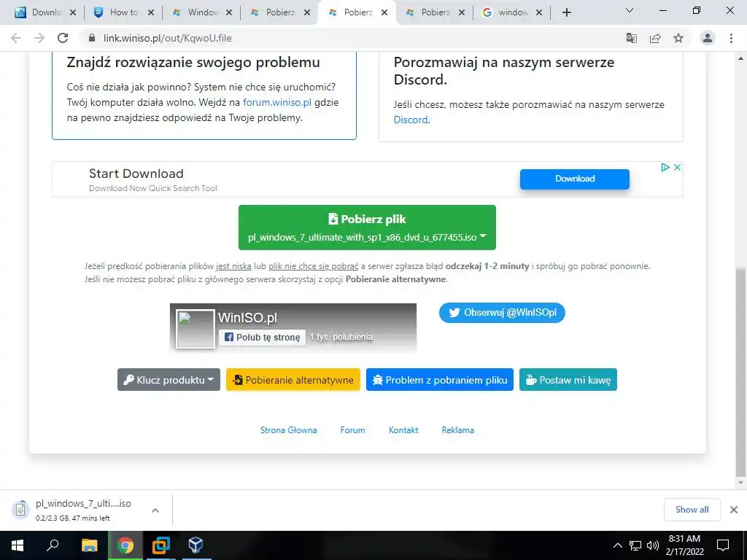Click Polub tę stronę Facebook button

[x=262, y=337]
